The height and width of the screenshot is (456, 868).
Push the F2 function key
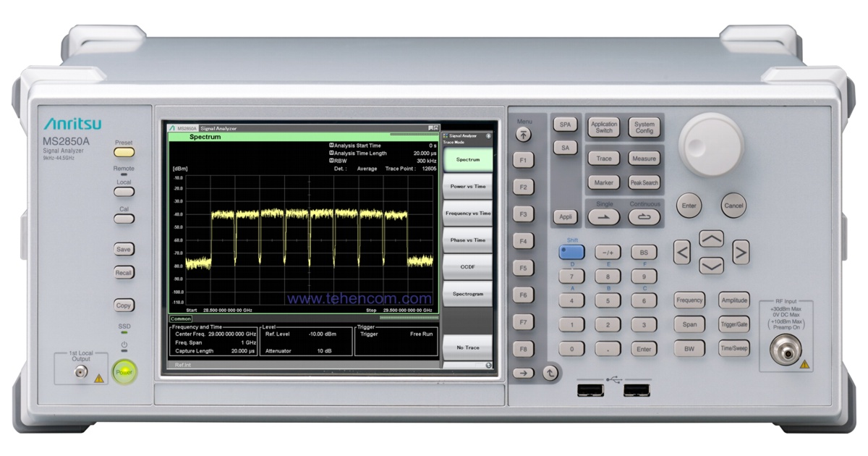pyautogui.click(x=524, y=187)
